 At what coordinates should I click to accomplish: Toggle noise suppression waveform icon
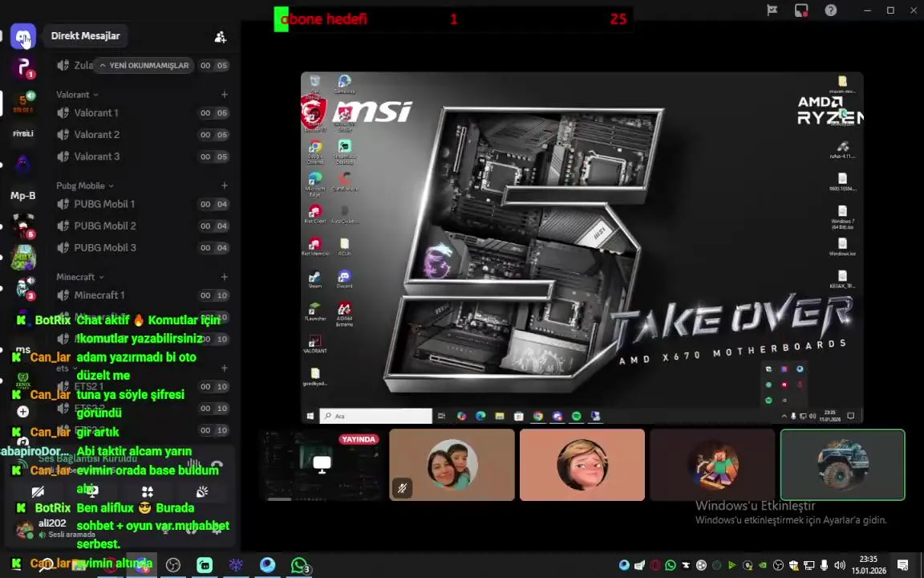coord(193,465)
